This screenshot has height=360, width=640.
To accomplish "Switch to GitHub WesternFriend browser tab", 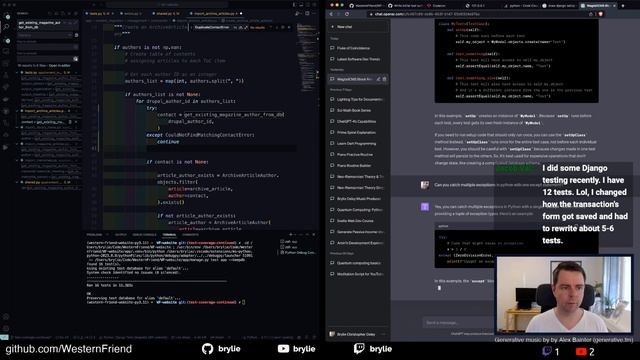I will pyautogui.click(x=367, y=6).
